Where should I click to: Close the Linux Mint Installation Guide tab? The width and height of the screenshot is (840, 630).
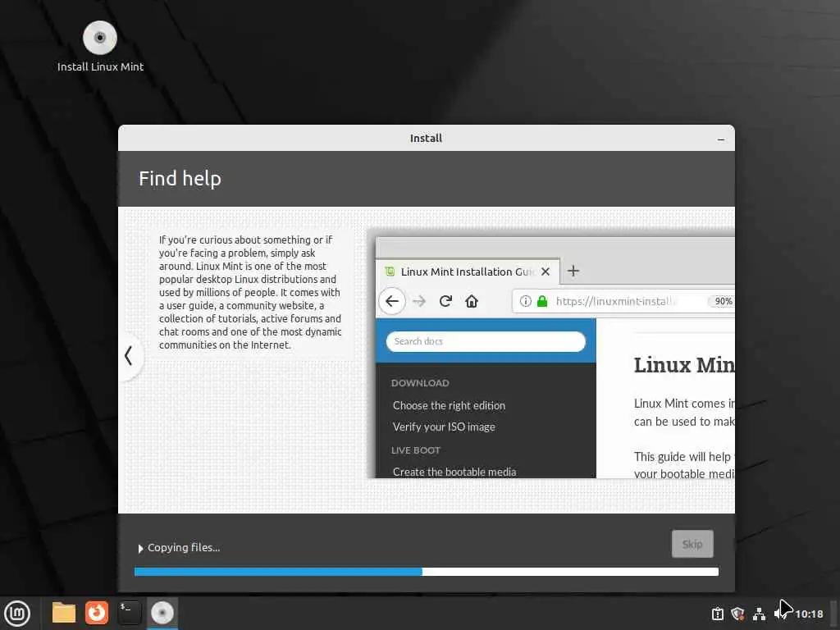point(546,272)
